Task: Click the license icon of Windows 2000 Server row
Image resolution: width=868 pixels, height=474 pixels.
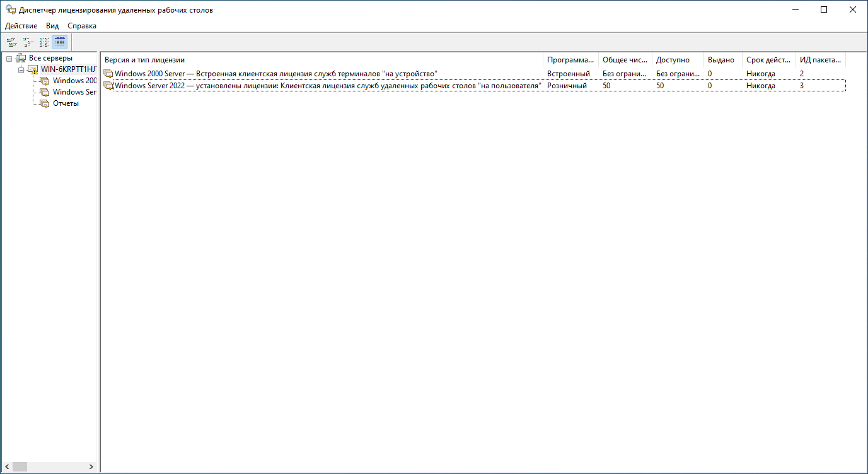Action: [x=108, y=74]
